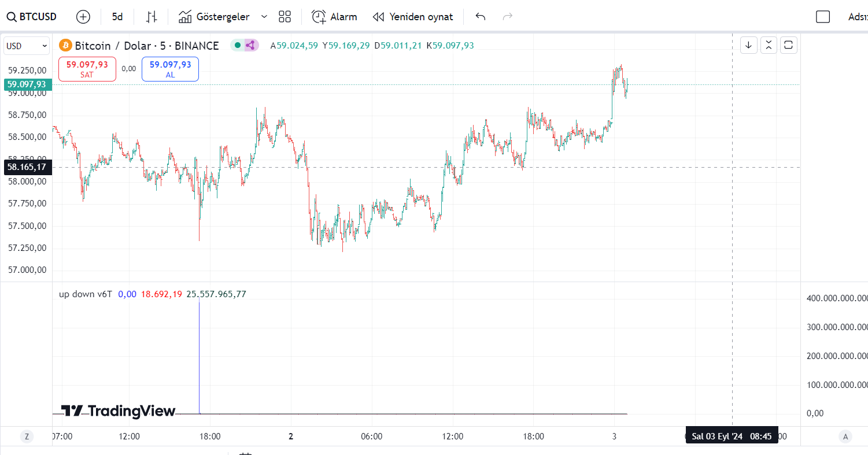Expand favorite indicators dropdown arrow
This screenshot has height=455, width=868.
(x=264, y=17)
